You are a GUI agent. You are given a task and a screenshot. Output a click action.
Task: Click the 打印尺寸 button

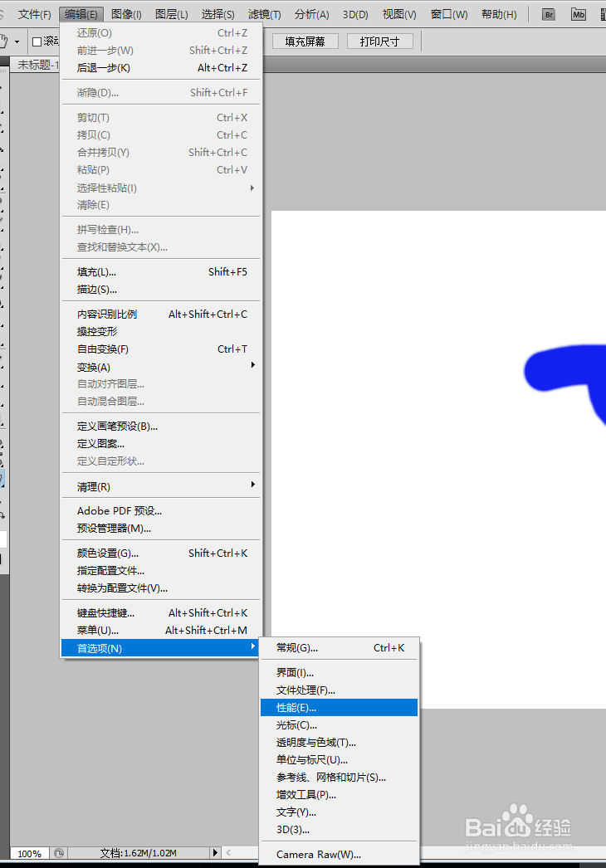[379, 41]
